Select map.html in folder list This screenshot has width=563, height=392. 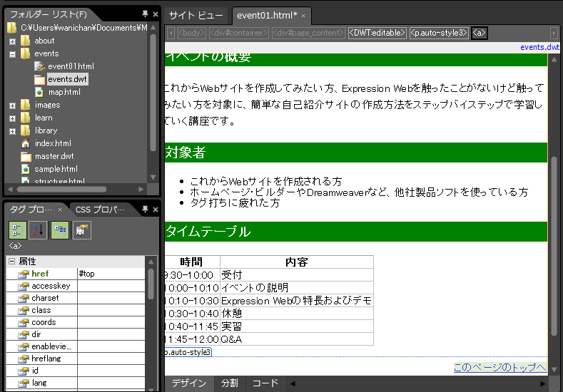pos(64,92)
